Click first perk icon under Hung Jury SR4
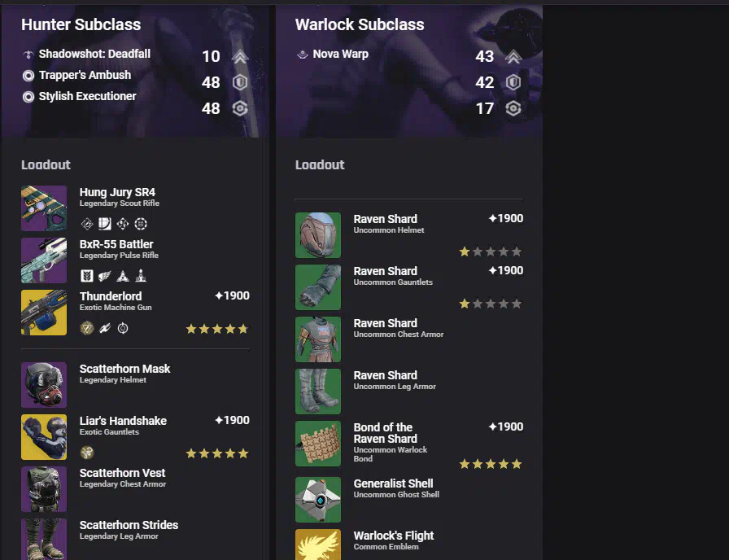Screen dimensions: 729x560 87,224
